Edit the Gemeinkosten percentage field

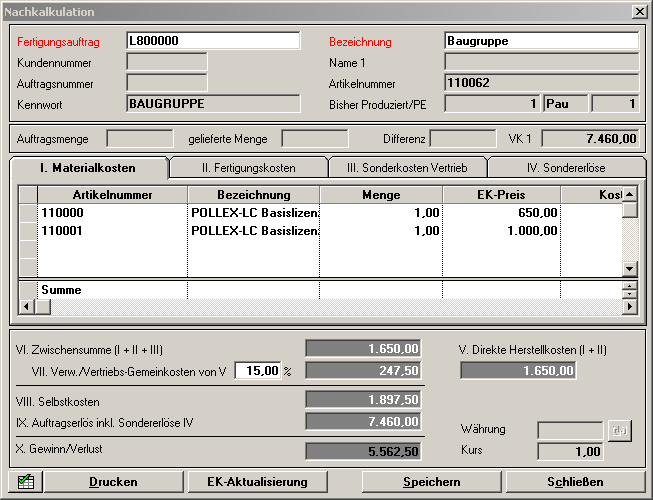(256, 370)
